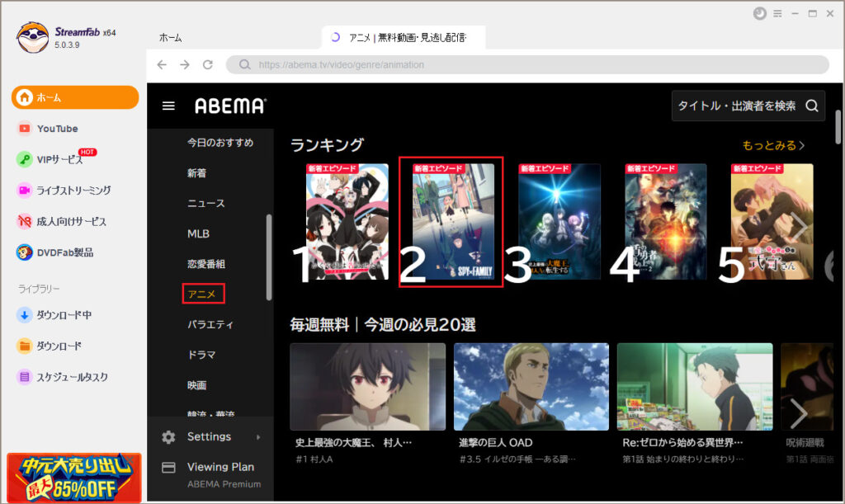This screenshot has height=504, width=845.
Task: Click the ABEMA search magnifier icon
Action: click(812, 106)
